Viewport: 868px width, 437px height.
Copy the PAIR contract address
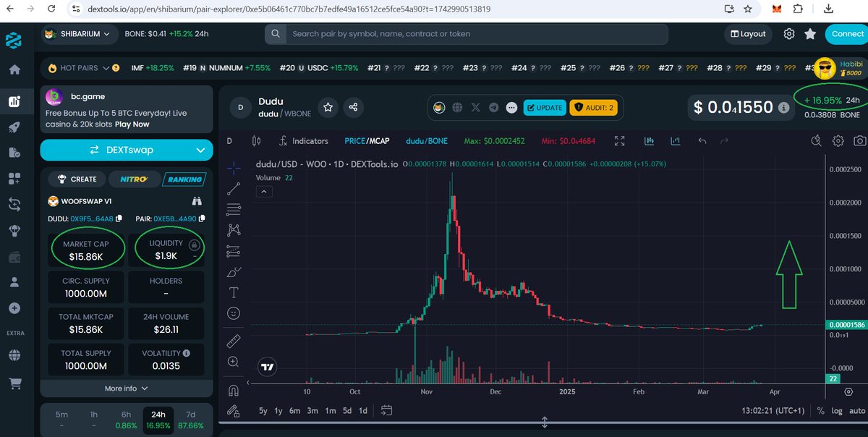[202, 218]
